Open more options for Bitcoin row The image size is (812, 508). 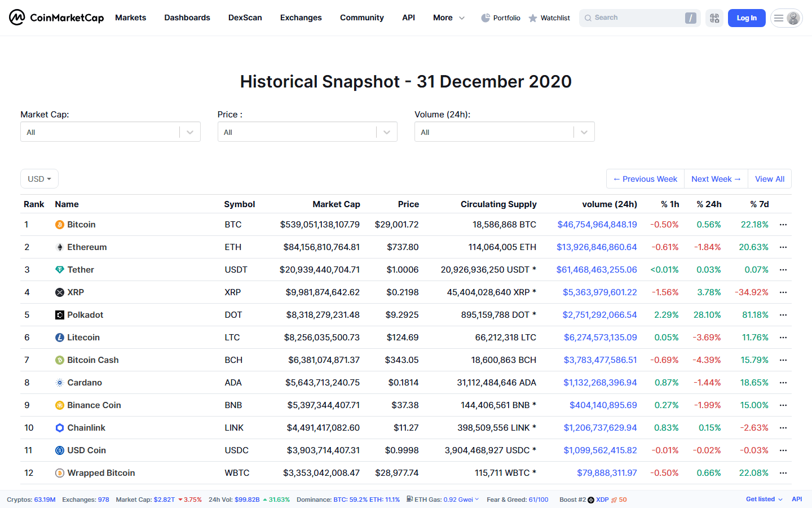(x=783, y=225)
